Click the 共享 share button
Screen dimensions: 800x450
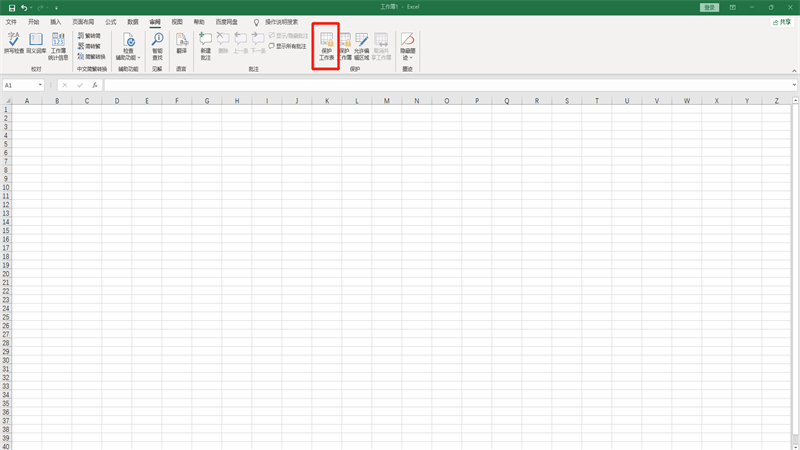coord(781,21)
